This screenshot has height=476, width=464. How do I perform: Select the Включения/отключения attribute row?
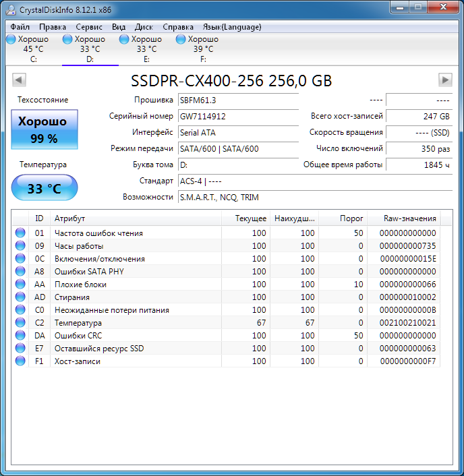tap(226, 258)
